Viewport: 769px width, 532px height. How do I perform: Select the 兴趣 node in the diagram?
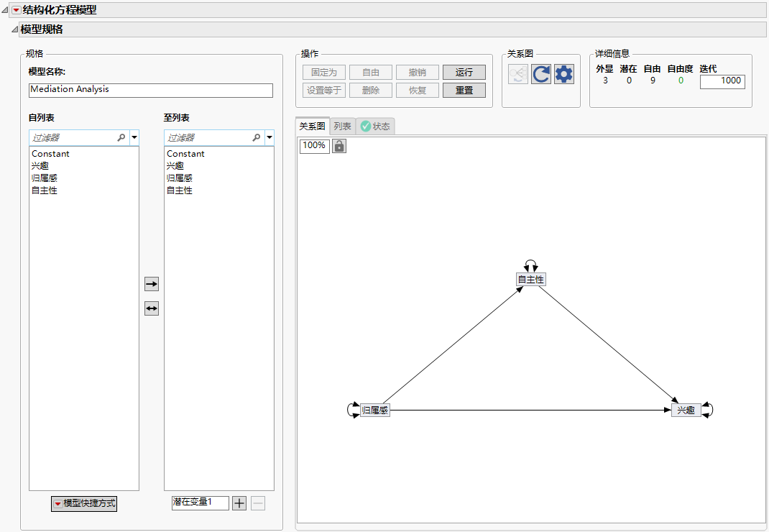[686, 411]
